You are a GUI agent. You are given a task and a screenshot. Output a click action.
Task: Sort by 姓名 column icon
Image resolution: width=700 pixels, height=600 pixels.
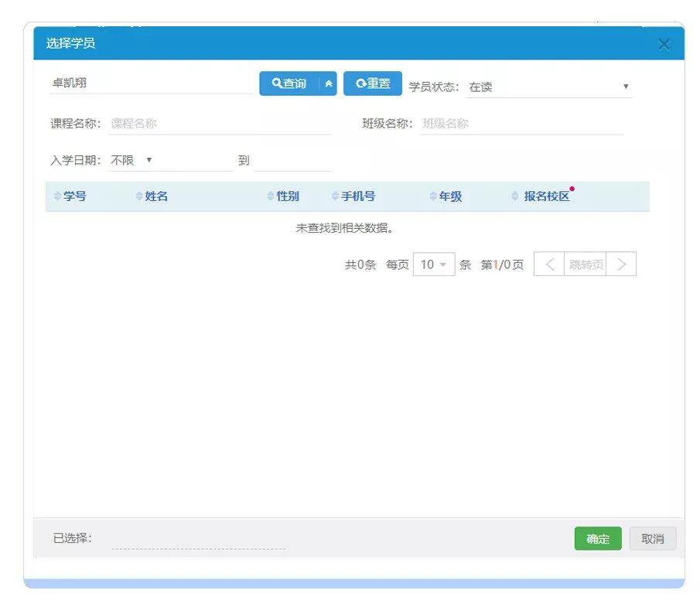pos(139,197)
